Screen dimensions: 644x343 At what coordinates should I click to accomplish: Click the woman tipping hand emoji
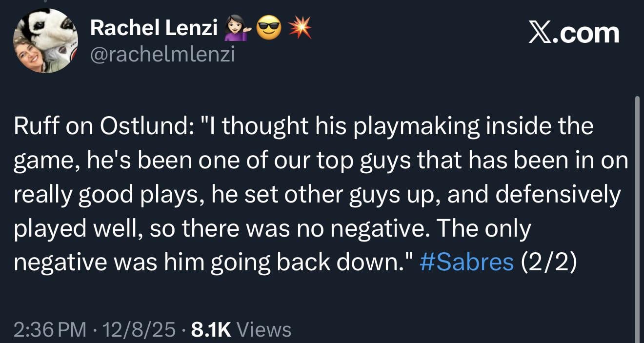[235, 30]
